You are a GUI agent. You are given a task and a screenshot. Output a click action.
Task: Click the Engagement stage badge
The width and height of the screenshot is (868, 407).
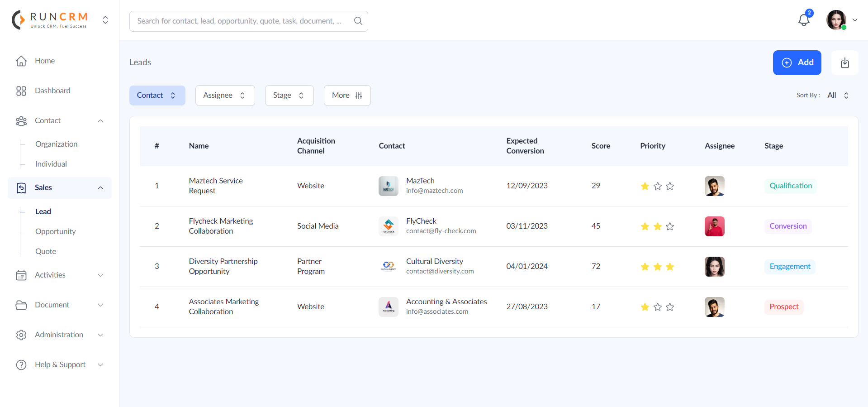coord(790,267)
